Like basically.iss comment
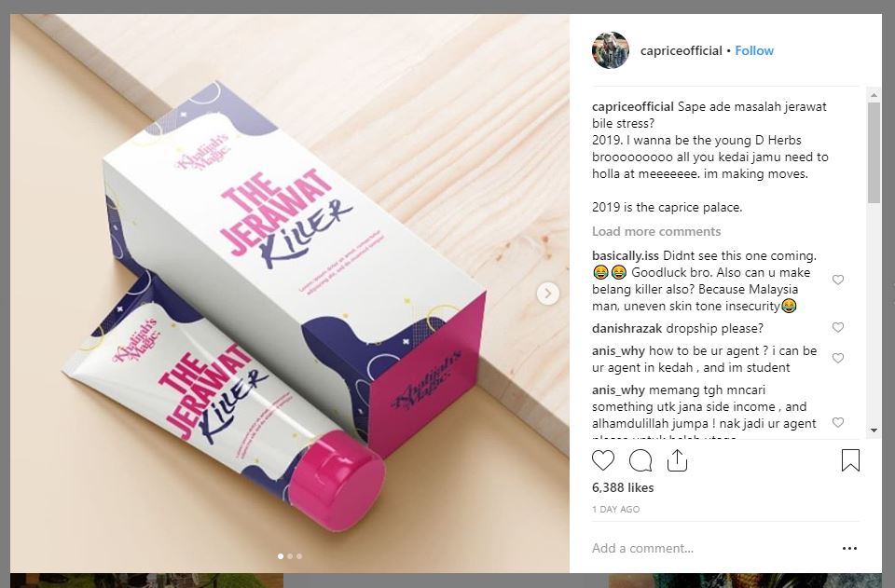 click(838, 280)
